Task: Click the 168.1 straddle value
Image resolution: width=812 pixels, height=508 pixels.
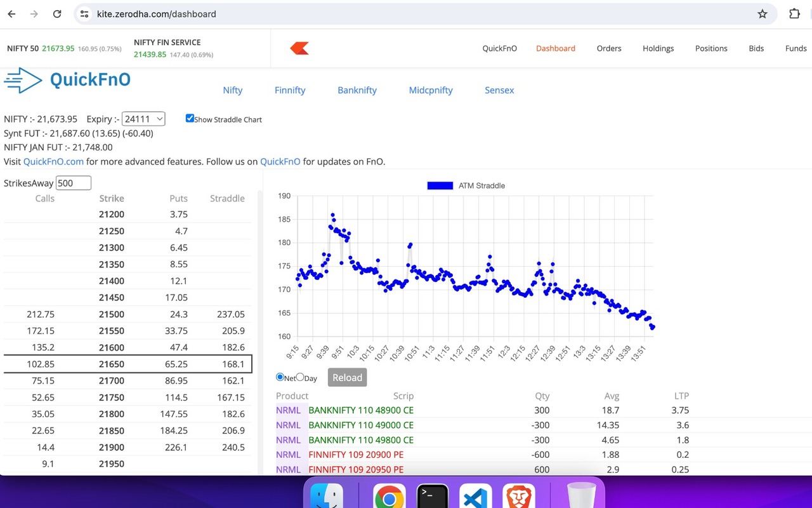Action: click(x=233, y=364)
